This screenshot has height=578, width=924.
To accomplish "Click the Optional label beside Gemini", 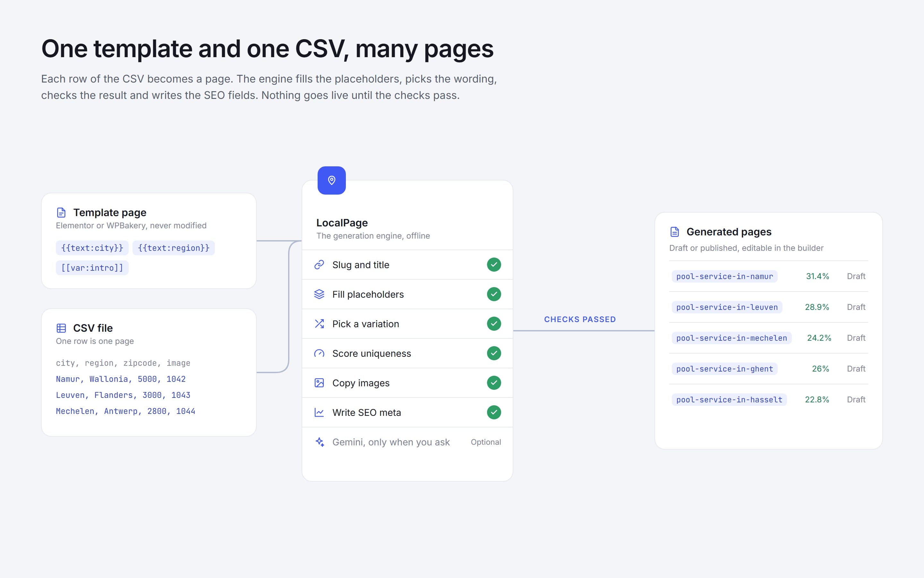I will coord(486,442).
